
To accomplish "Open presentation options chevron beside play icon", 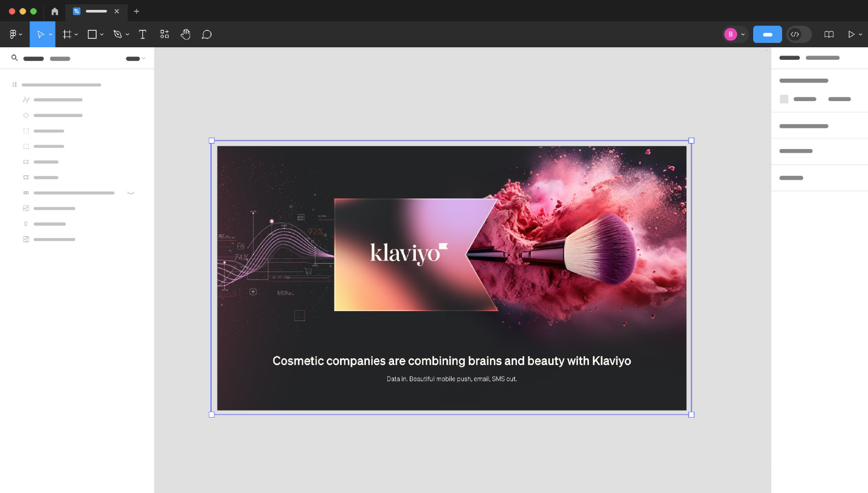I will tap(860, 35).
